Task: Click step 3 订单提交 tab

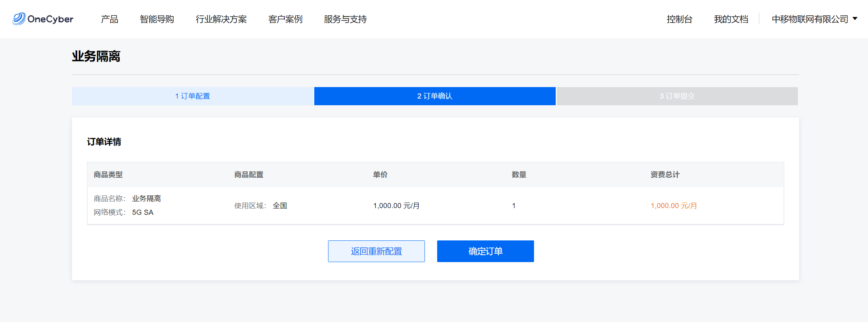Action: coord(677,96)
